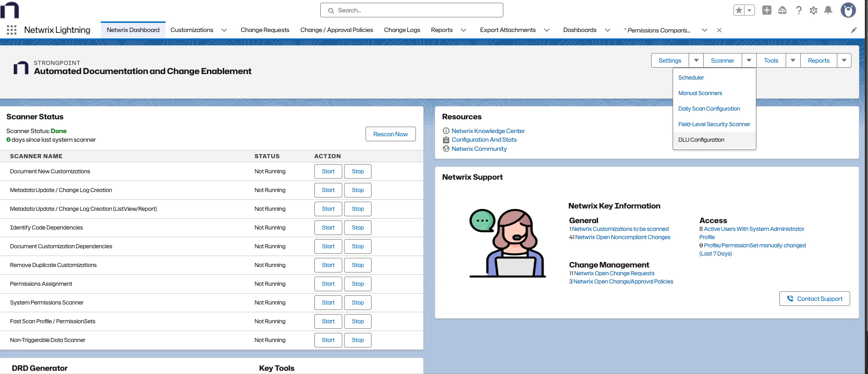Select Scheduler from the Scanner menu
This screenshot has width=868, height=374.
coord(714,78)
